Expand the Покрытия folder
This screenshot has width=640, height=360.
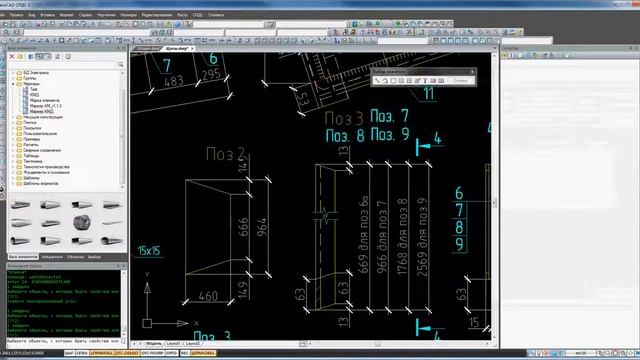(x=13, y=128)
